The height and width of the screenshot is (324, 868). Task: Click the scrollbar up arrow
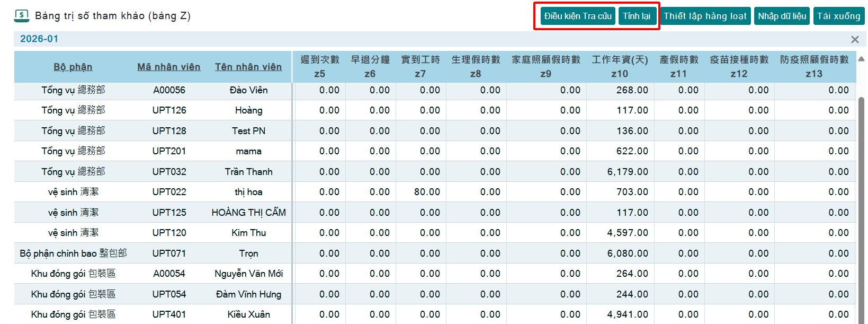[x=861, y=59]
